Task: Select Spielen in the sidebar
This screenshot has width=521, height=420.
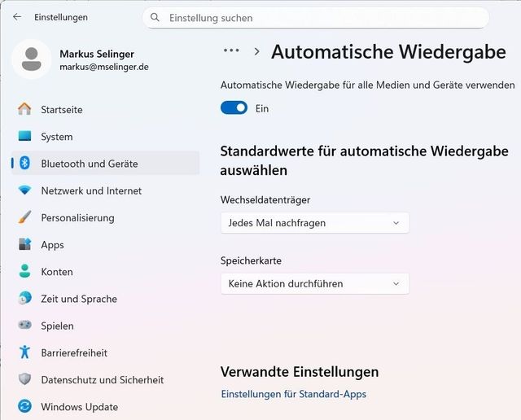Action: tap(57, 326)
